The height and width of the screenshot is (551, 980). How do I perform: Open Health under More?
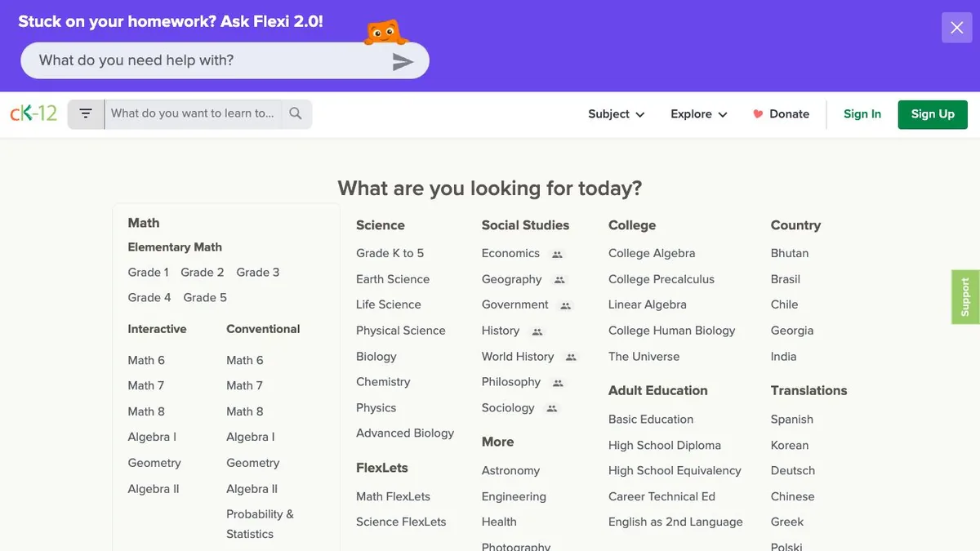(x=499, y=522)
